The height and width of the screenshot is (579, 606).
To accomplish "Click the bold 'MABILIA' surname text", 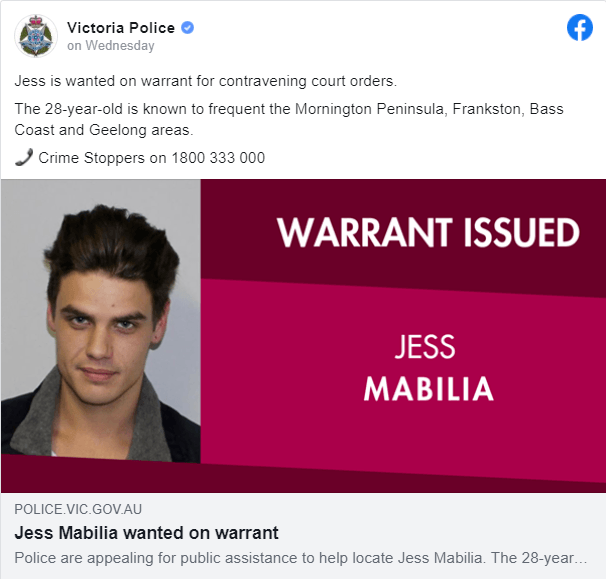I will coord(429,389).
